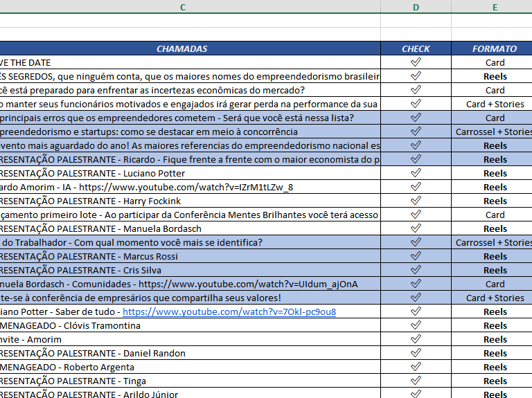Click the checkmark in the Harry Fockink row
This screenshot has width=532, height=398.
point(416,201)
